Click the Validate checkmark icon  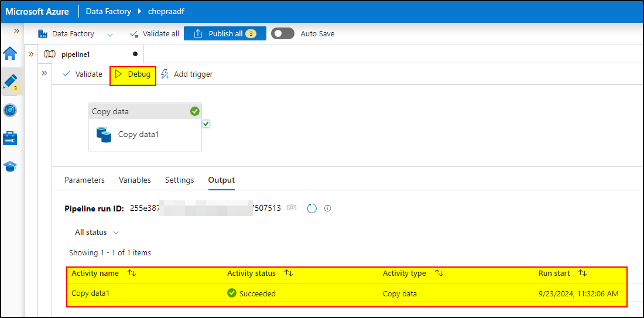66,74
